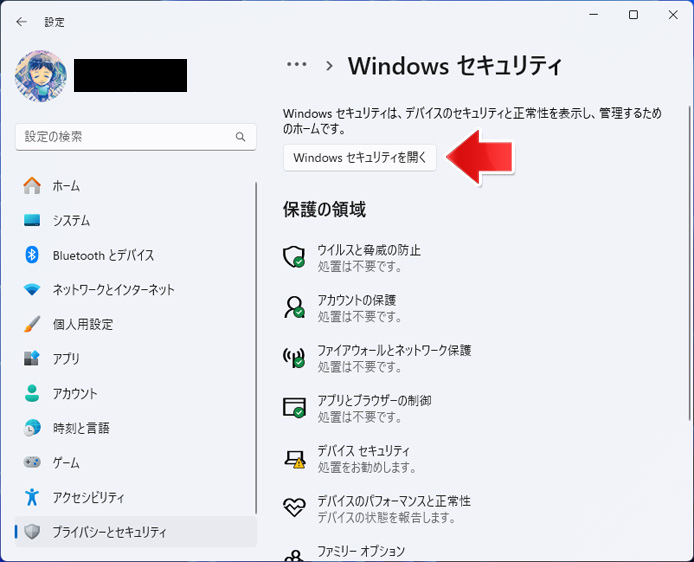Image resolution: width=694 pixels, height=562 pixels.
Task: Click the magnifier icon in the search box
Action: click(240, 137)
